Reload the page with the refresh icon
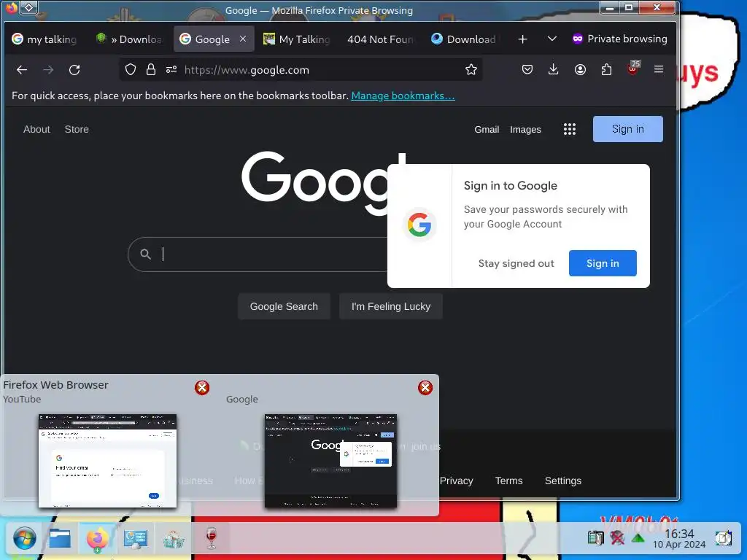Image resolution: width=747 pixels, height=560 pixels. tap(74, 70)
